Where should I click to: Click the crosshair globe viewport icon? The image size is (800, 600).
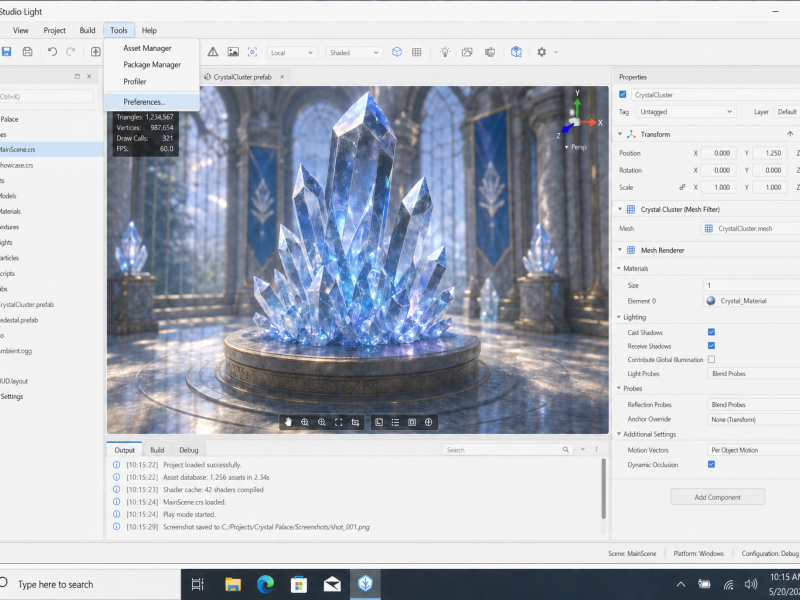[x=429, y=422]
